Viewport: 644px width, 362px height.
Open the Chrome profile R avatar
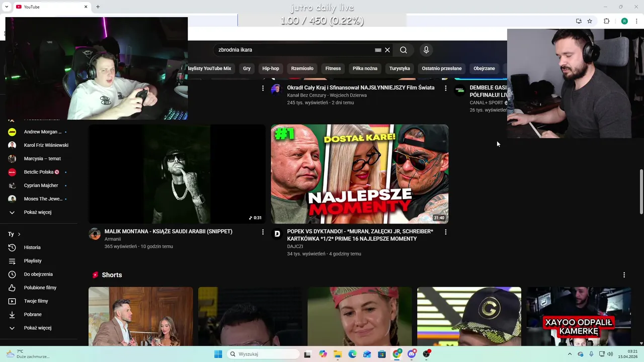pyautogui.click(x=624, y=21)
